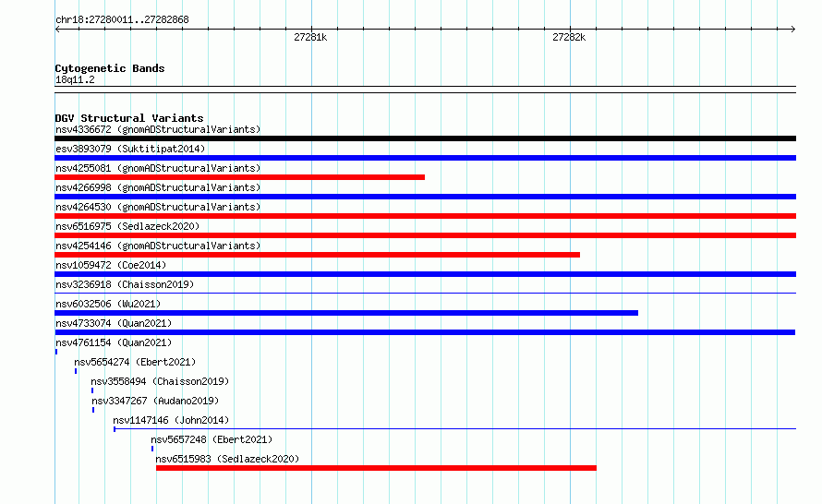Open nsv6515983 (Sedlazeck2020) label
This screenshot has width=822, height=504.
(x=227, y=459)
